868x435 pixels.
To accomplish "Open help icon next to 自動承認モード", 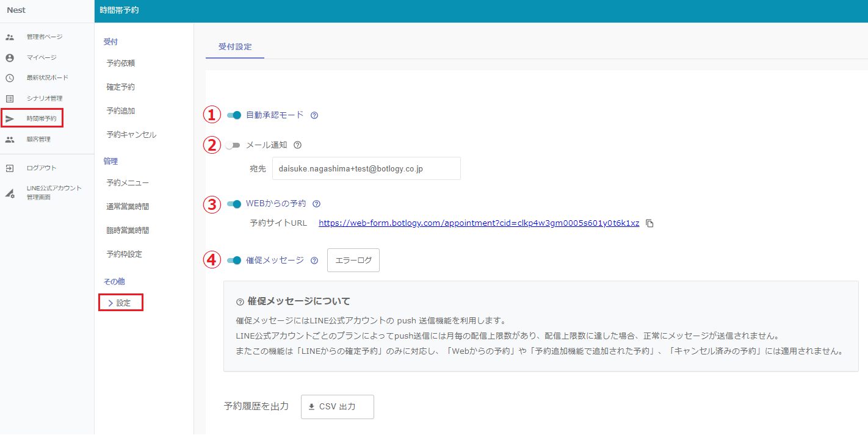I will coord(314,115).
